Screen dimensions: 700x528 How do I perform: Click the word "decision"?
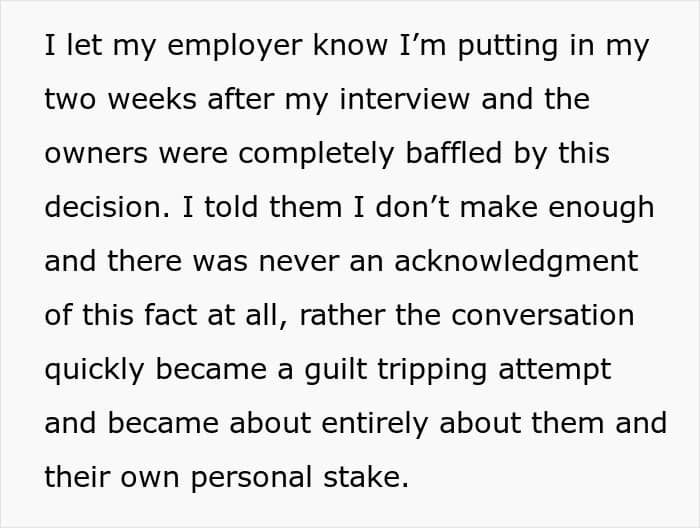tap(104, 207)
